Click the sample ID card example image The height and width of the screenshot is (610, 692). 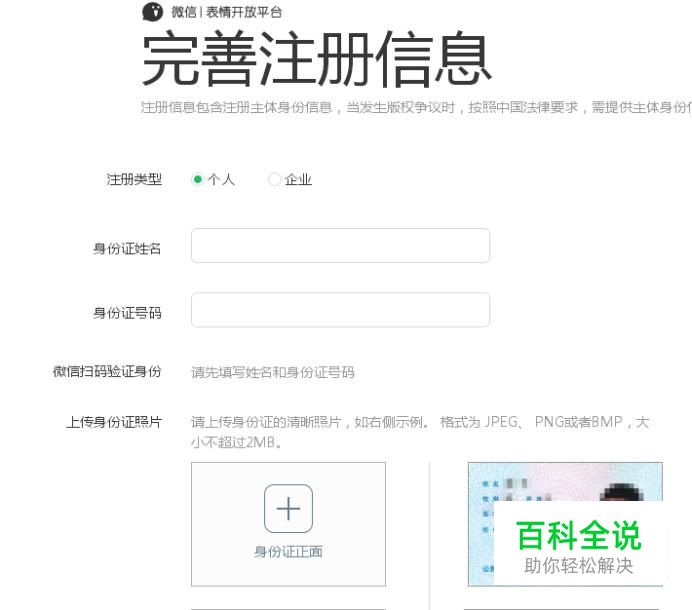tap(565, 524)
